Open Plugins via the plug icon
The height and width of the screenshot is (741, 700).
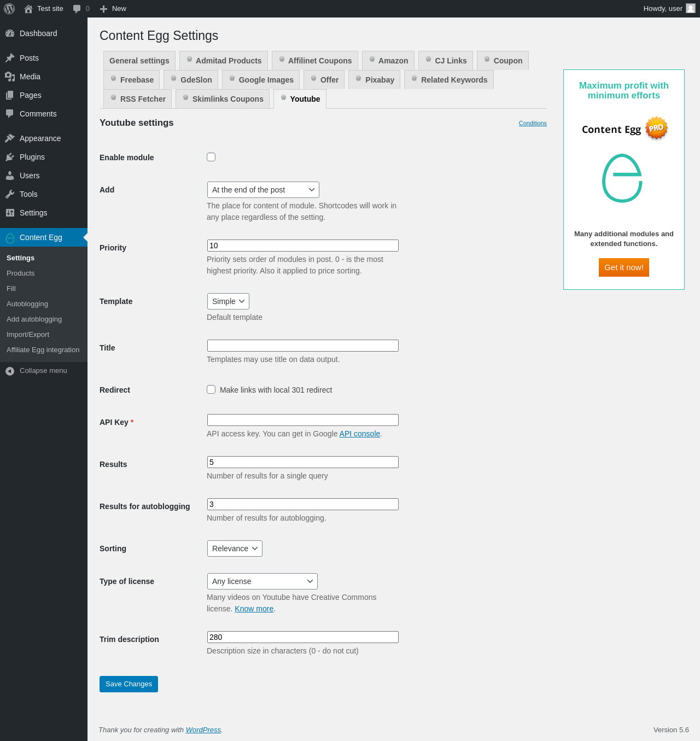click(x=10, y=157)
